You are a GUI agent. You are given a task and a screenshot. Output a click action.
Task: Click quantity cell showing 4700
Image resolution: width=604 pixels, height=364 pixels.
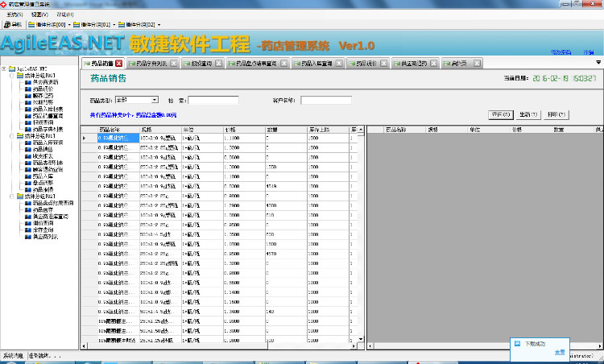pos(286,205)
